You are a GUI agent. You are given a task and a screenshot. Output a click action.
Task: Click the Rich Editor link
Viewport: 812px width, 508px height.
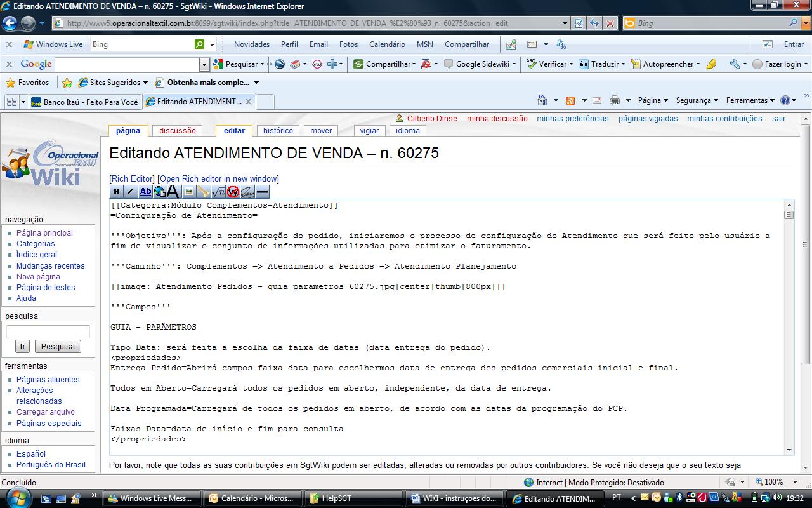pyautogui.click(x=132, y=179)
